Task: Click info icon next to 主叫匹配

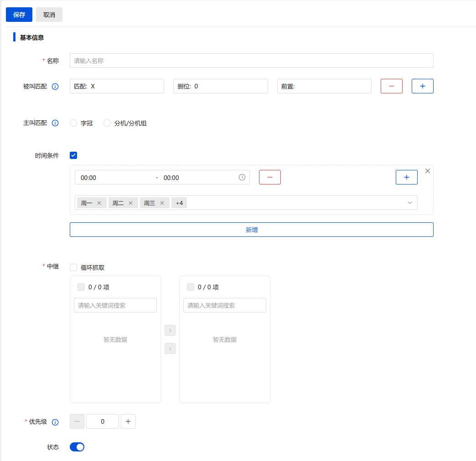Action: 55,123
